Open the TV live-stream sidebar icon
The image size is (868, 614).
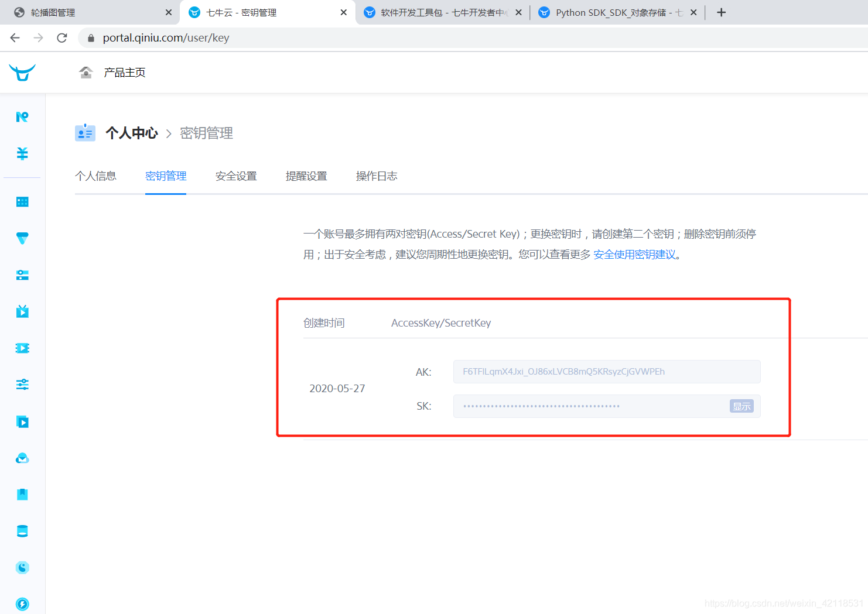[x=22, y=311]
